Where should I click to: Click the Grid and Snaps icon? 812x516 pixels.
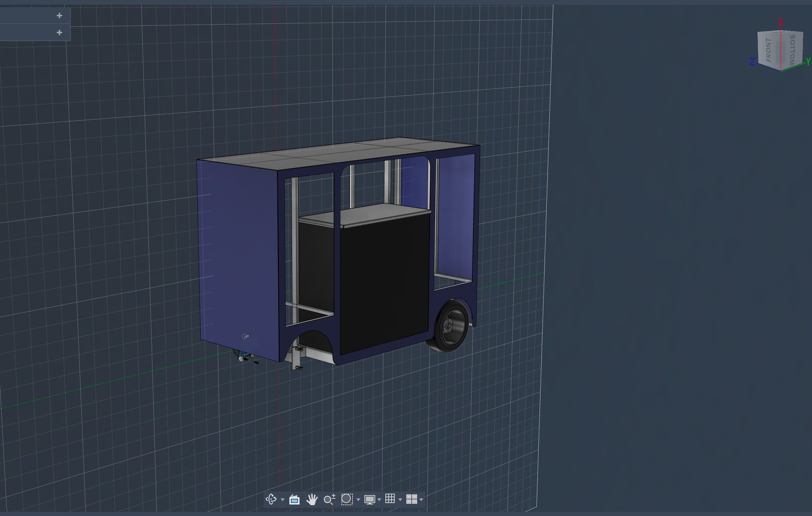390,499
